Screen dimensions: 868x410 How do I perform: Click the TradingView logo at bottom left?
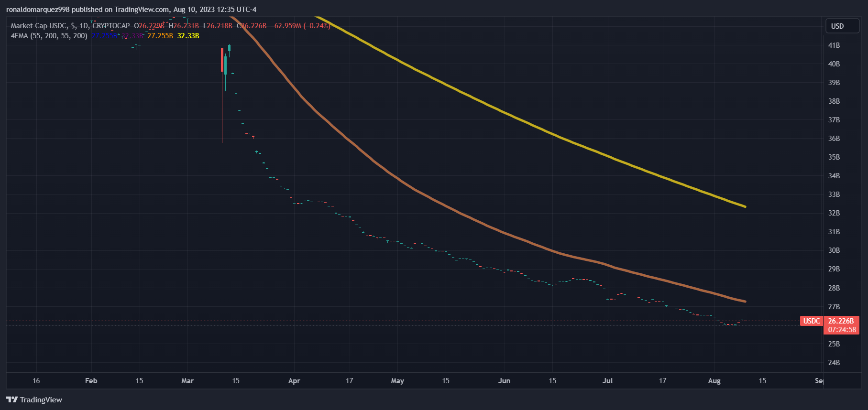coord(34,399)
